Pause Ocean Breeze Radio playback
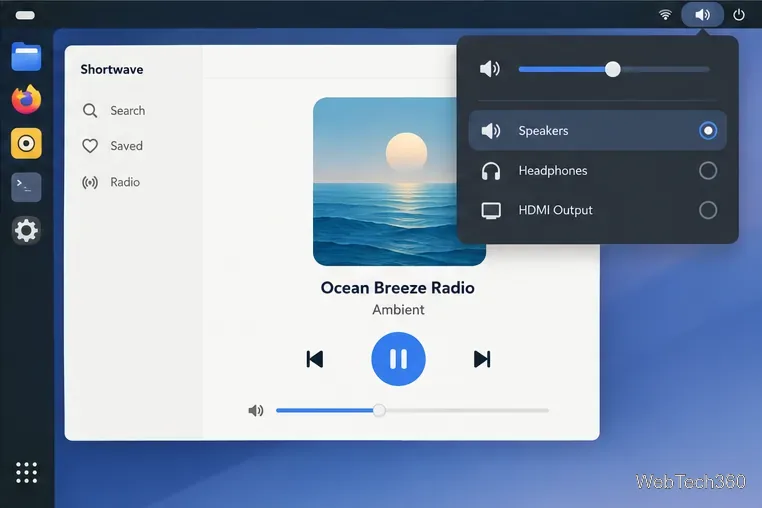Image resolution: width=762 pixels, height=508 pixels. point(398,359)
